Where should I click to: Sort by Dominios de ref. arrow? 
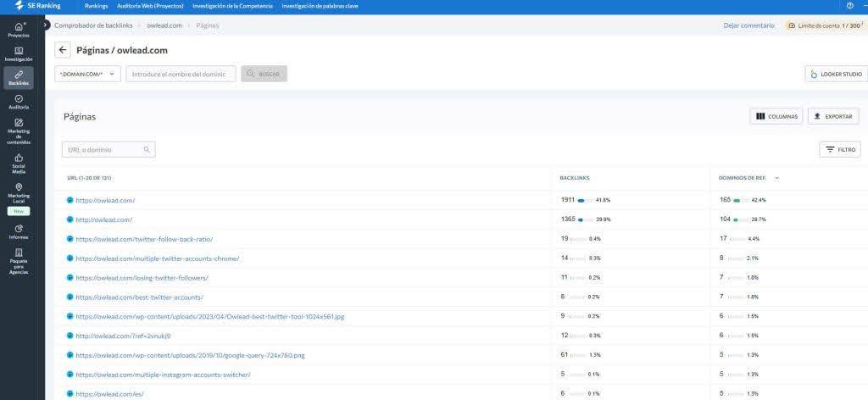click(x=776, y=178)
